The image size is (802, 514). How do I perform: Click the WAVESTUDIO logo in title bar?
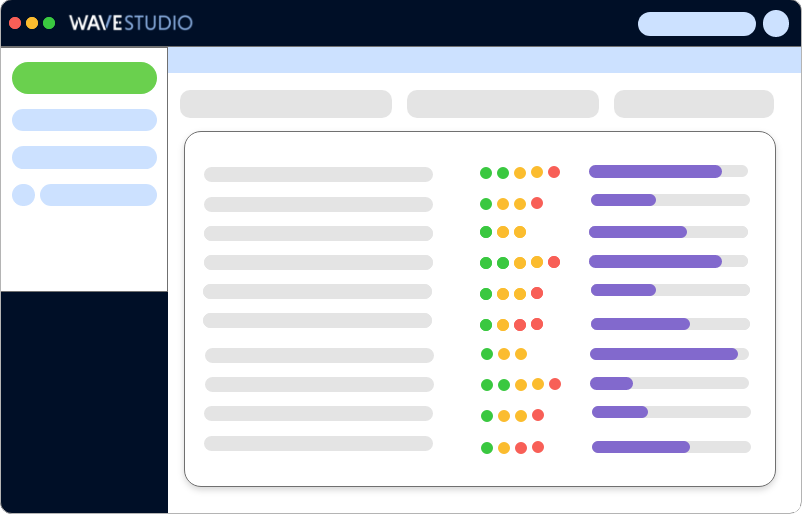point(130,23)
